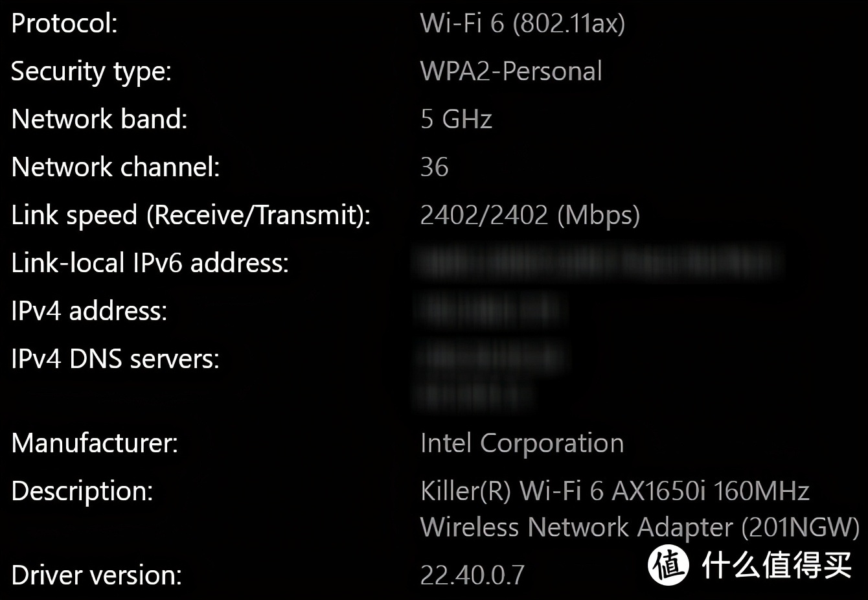Viewport: 868px width, 600px height.
Task: Click the Security type label
Action: (91, 71)
